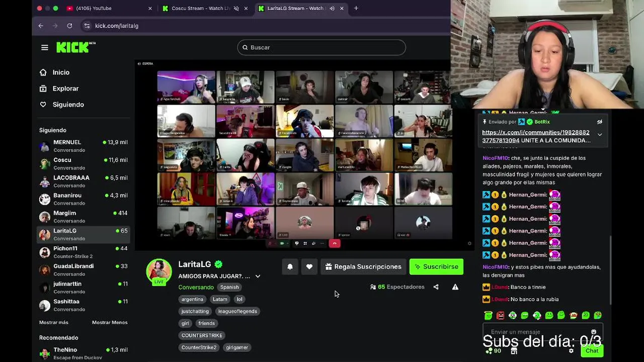Image resolution: width=644 pixels, height=362 pixels.
Task: Open Marglim channel in following list
Action: click(x=84, y=216)
